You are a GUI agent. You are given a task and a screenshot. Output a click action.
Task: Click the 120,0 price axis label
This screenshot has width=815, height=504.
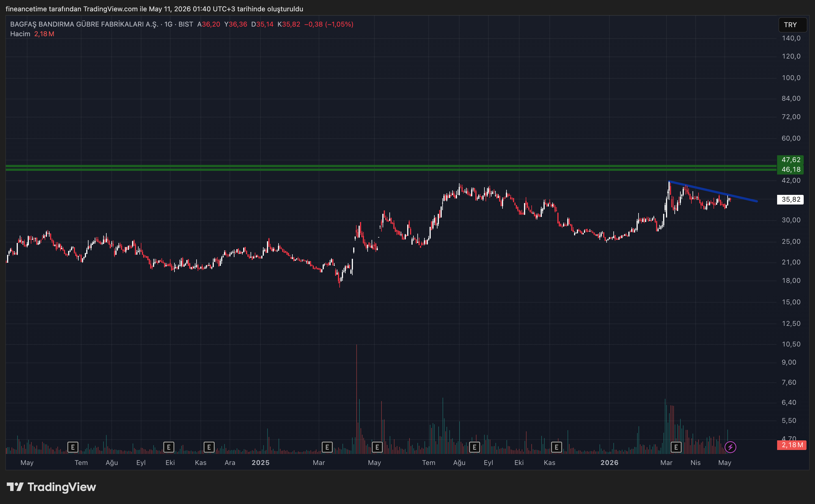click(x=791, y=56)
